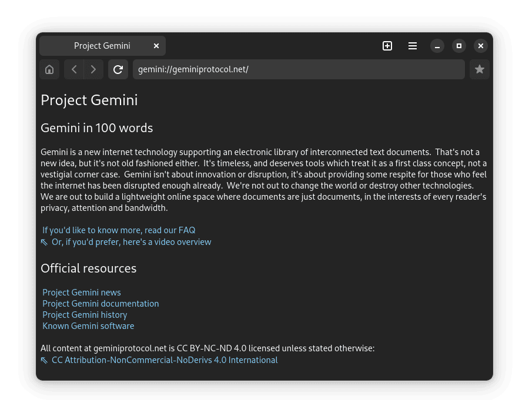This screenshot has height=420, width=529.
Task: Minimize the browser window
Action: 437,46
